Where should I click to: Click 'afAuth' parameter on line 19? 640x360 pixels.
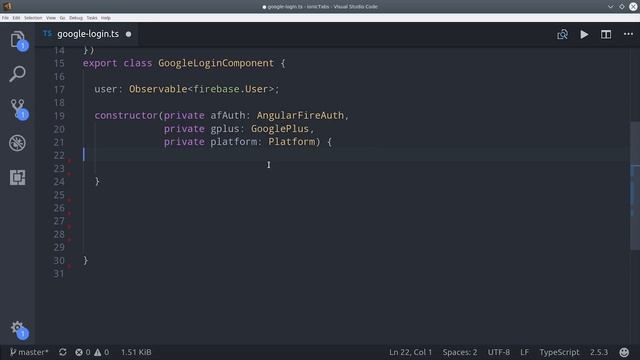coord(227,116)
